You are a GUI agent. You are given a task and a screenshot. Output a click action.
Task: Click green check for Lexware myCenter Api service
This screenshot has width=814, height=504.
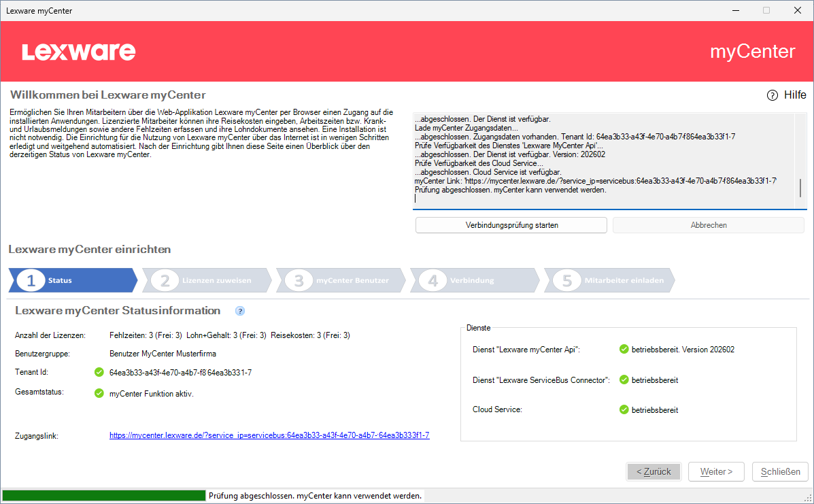pyautogui.click(x=624, y=350)
